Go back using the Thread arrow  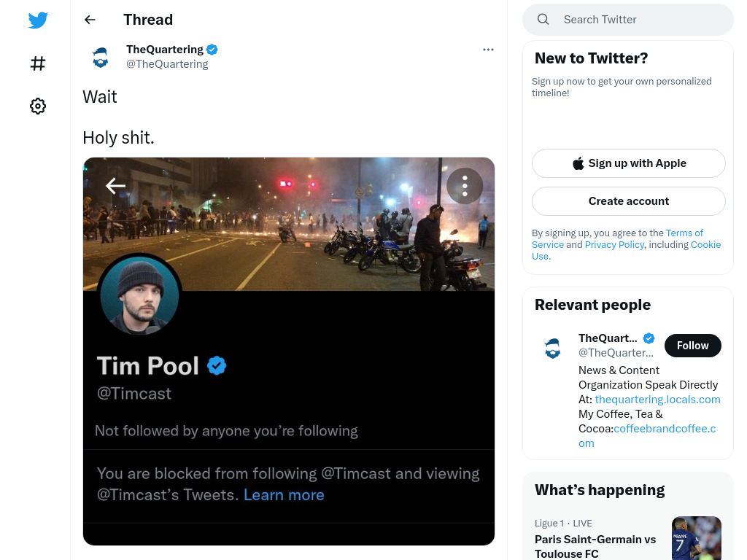[90, 20]
